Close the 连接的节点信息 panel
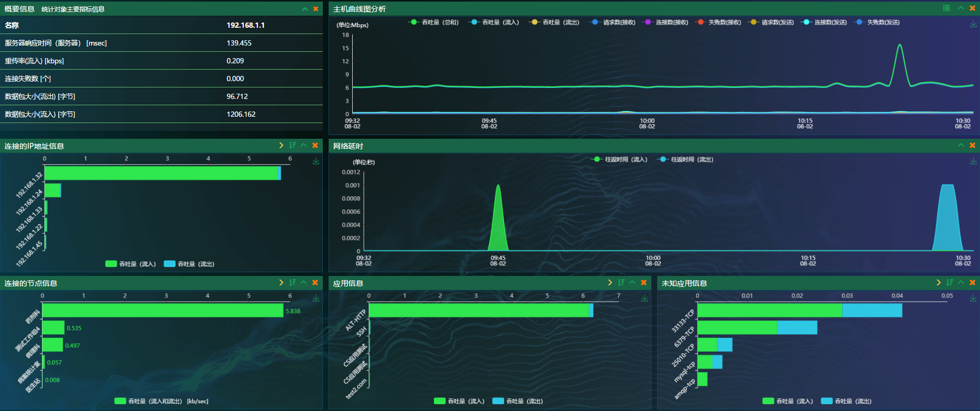 click(x=315, y=282)
